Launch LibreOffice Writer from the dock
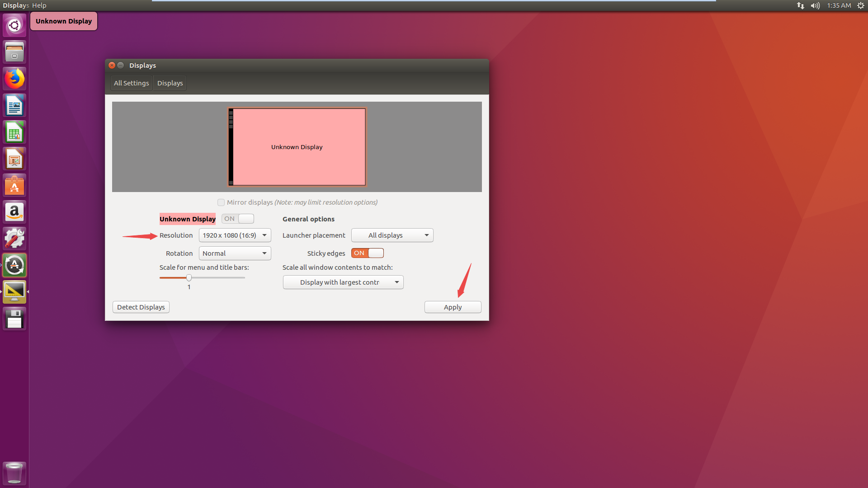The height and width of the screenshot is (488, 868). 14,106
